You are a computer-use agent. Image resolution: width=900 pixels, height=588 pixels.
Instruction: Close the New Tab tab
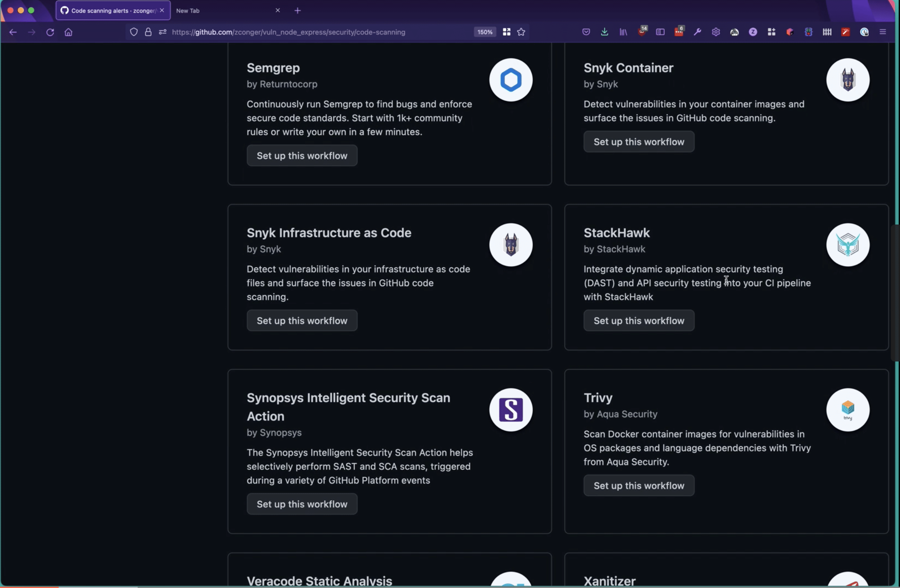pyautogui.click(x=278, y=11)
